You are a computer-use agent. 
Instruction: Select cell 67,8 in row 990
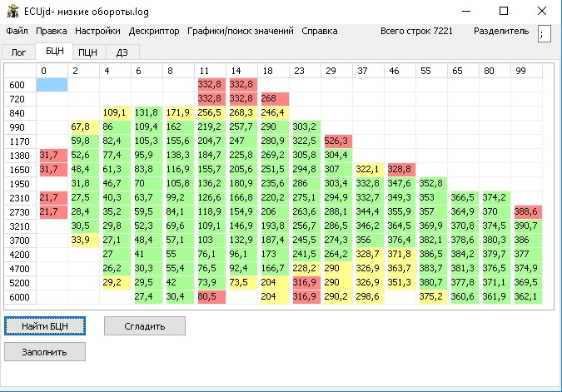pos(84,127)
